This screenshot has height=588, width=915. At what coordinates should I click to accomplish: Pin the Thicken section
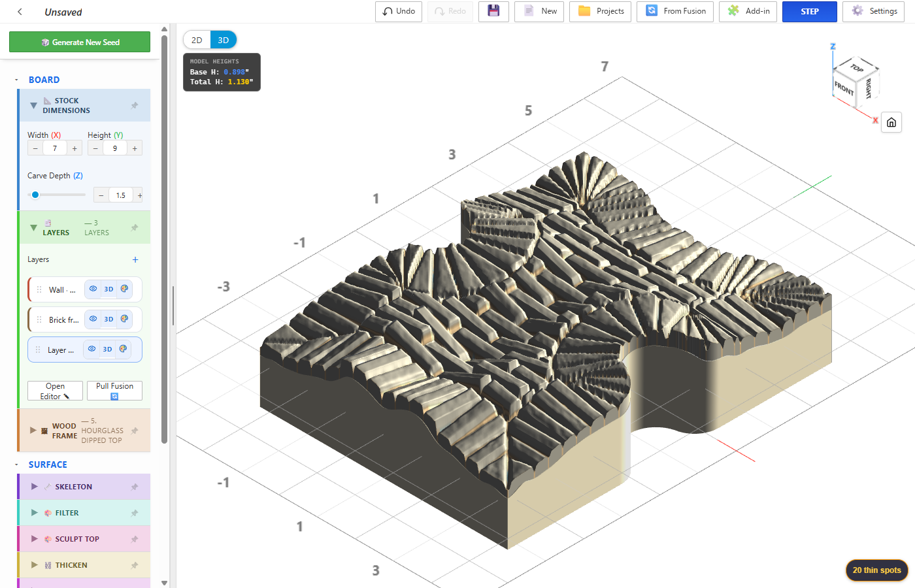[135, 565]
